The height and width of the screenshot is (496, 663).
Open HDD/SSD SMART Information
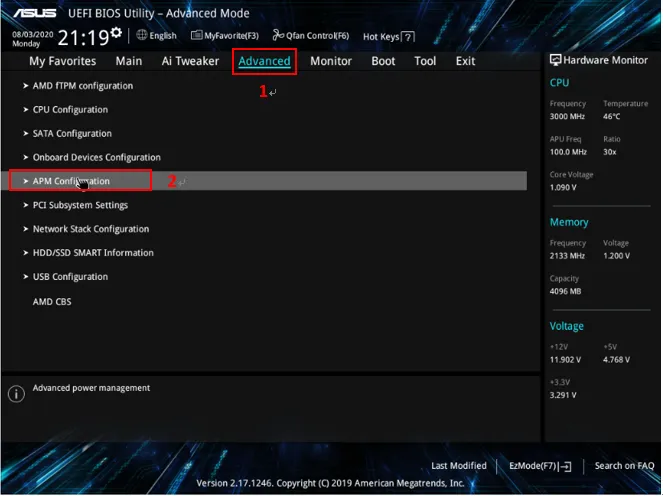coord(93,253)
